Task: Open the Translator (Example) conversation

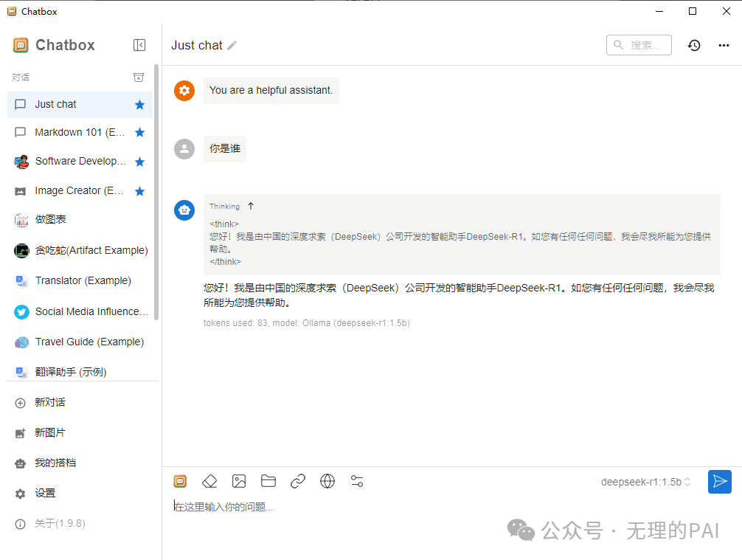Action: tap(80, 280)
